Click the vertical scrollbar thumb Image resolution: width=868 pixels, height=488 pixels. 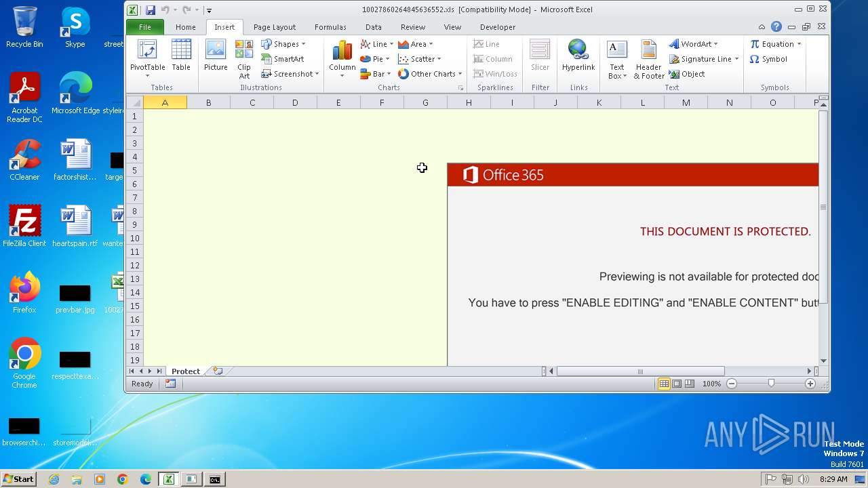[x=823, y=207]
